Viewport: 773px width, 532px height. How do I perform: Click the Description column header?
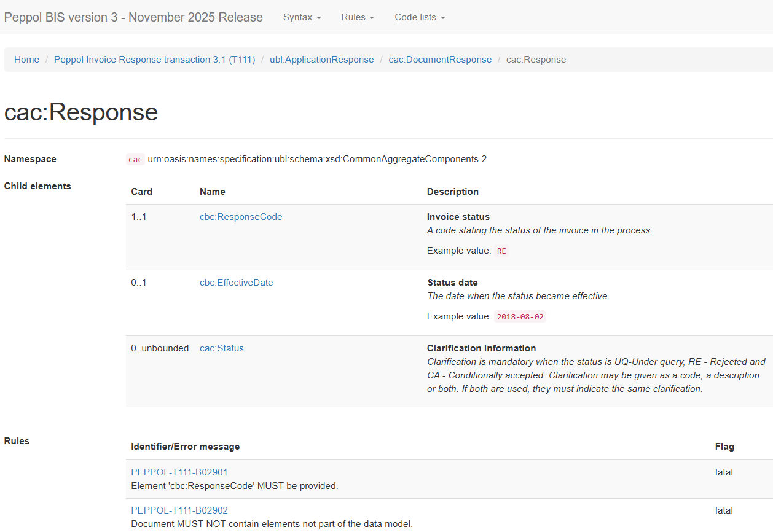coord(453,192)
